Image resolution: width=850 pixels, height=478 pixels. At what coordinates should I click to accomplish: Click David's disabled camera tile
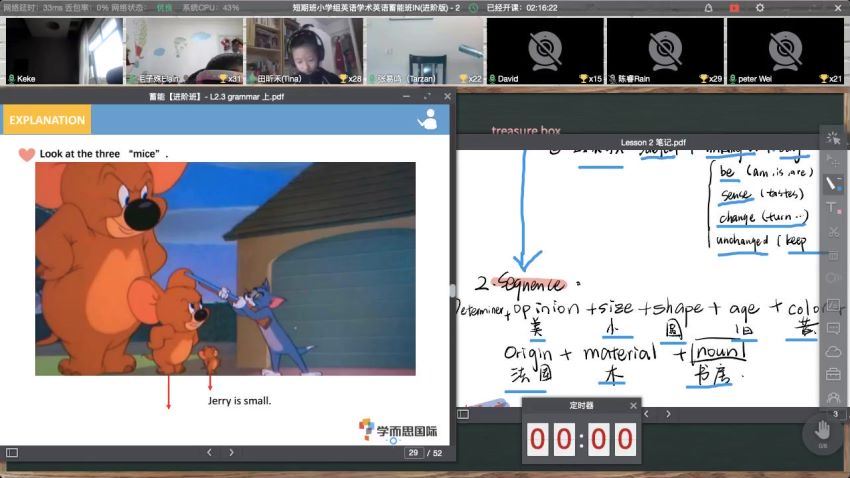point(545,51)
